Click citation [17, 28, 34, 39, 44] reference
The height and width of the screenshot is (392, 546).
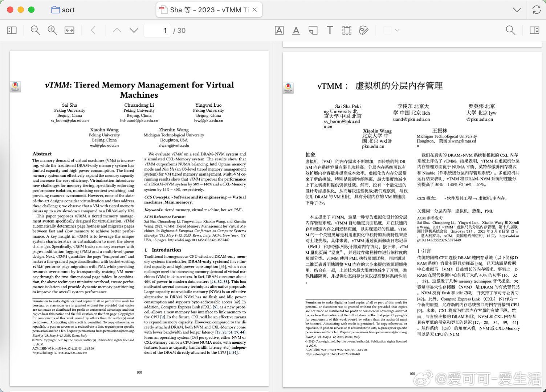231,332
